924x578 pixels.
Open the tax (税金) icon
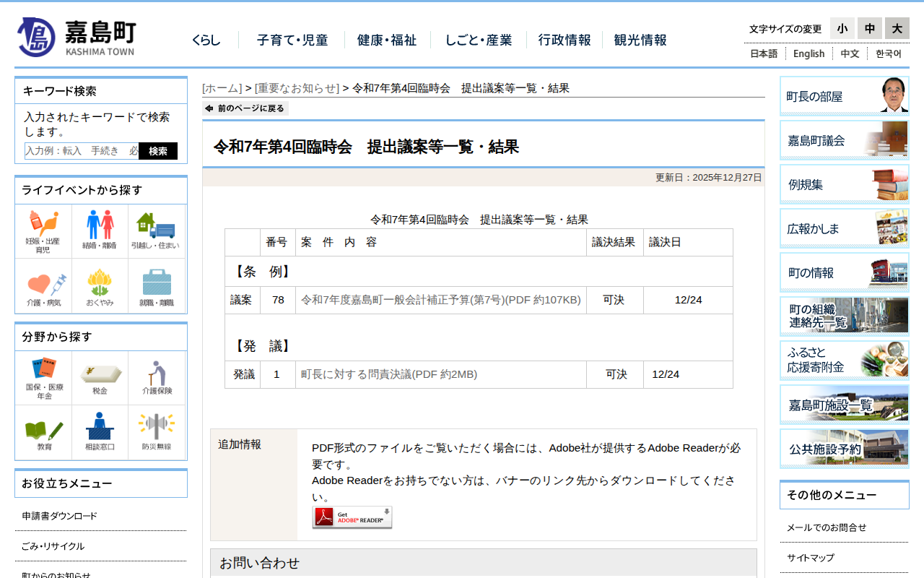tap(100, 378)
